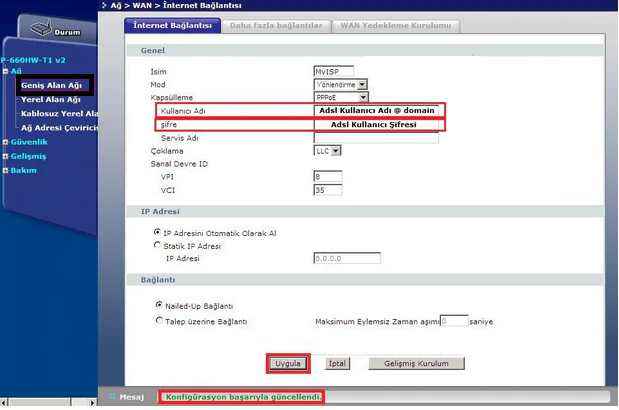The width and height of the screenshot is (619, 410).
Task: Click the İptal button
Action: click(x=337, y=363)
